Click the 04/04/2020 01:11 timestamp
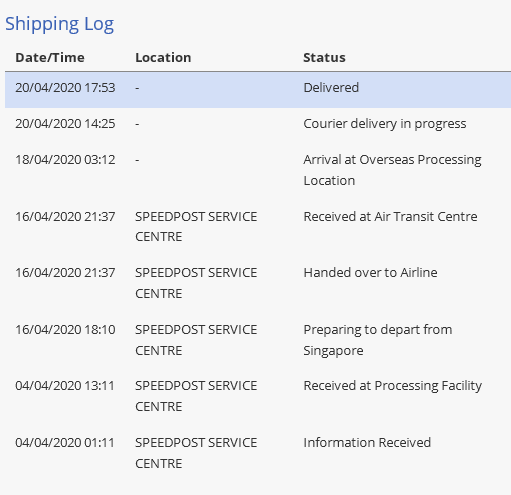 coord(65,443)
